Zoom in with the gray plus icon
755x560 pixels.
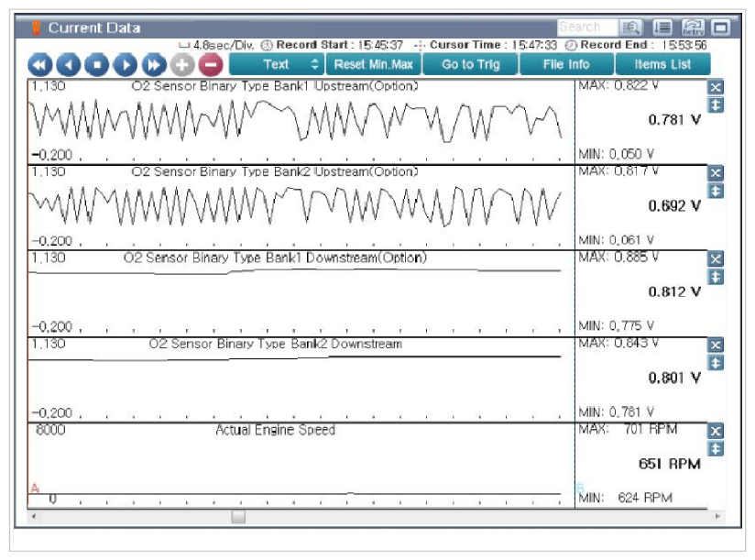click(182, 64)
